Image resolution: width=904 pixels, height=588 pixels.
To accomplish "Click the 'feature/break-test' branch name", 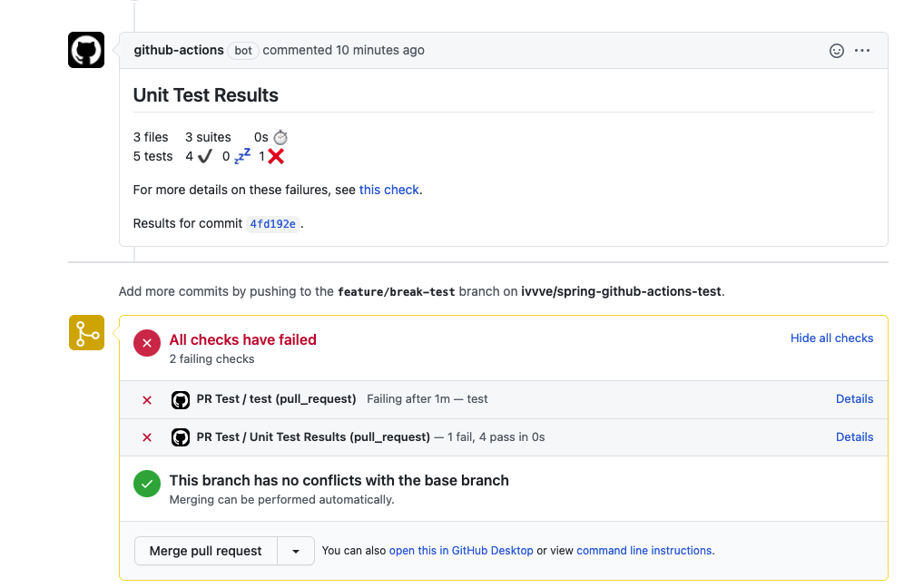I will pyautogui.click(x=396, y=291).
